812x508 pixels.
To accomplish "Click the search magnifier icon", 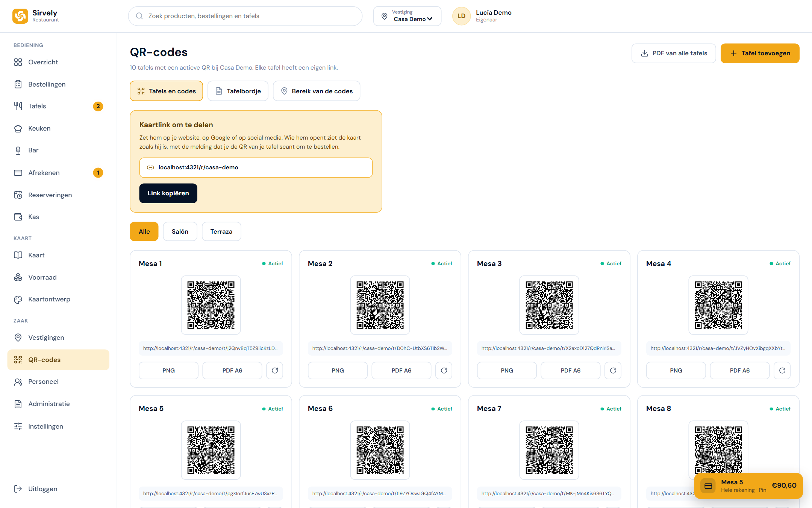I will [139, 16].
